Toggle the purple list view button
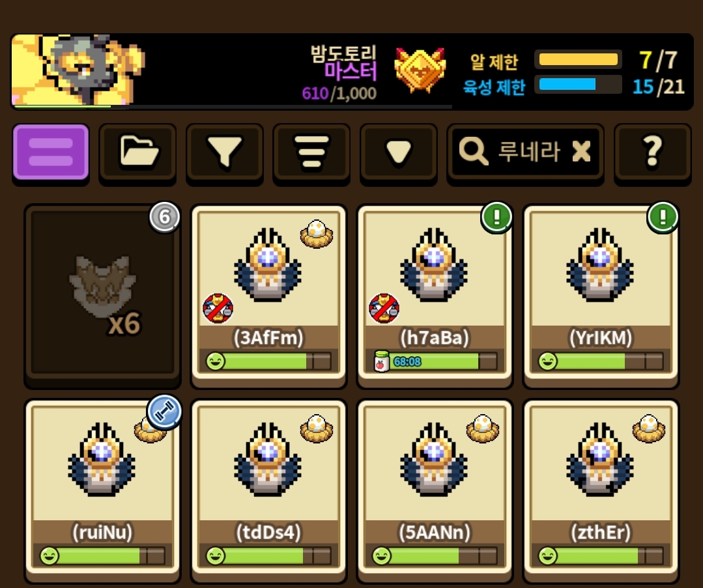The width and height of the screenshot is (703, 588). click(51, 152)
